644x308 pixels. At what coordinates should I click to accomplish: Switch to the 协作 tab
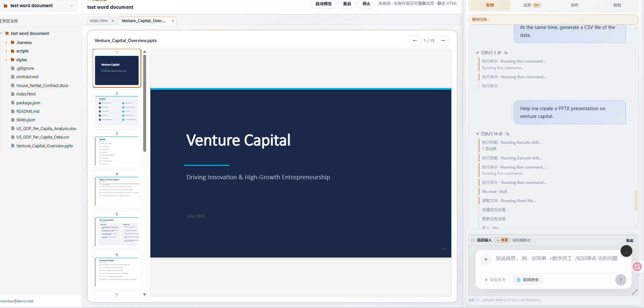coord(575,5)
